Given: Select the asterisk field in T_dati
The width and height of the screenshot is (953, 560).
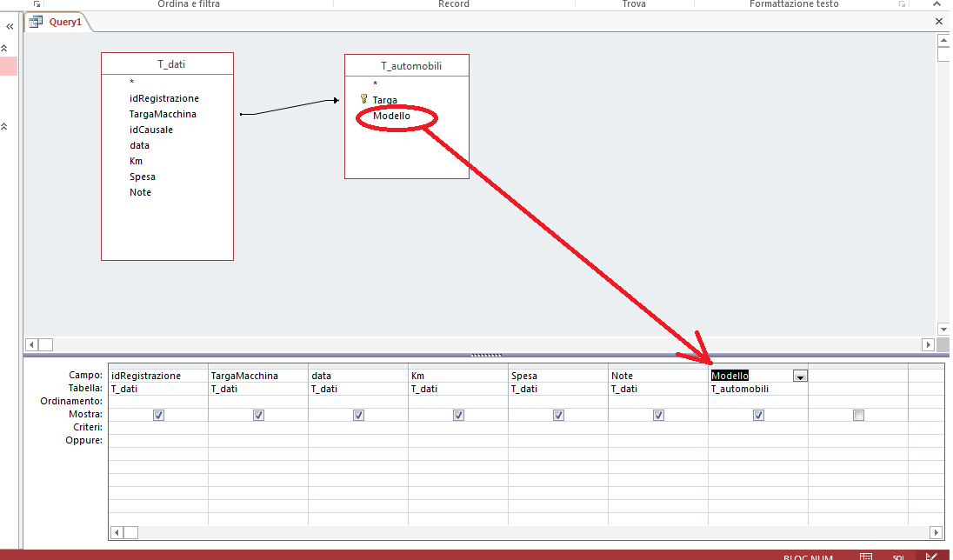Looking at the screenshot, I should pyautogui.click(x=132, y=83).
